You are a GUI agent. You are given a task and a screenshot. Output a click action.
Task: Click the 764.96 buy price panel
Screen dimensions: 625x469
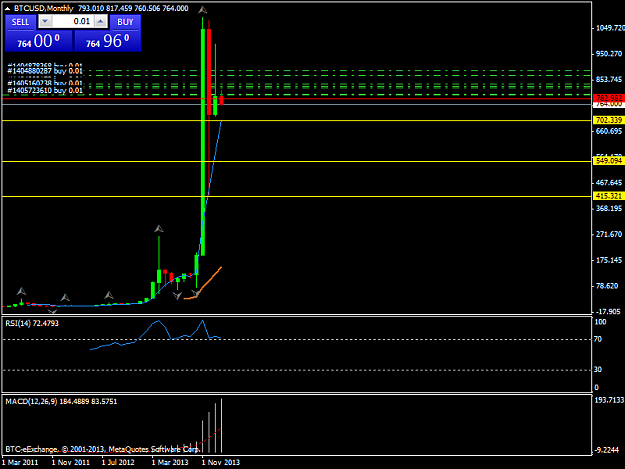(108, 41)
